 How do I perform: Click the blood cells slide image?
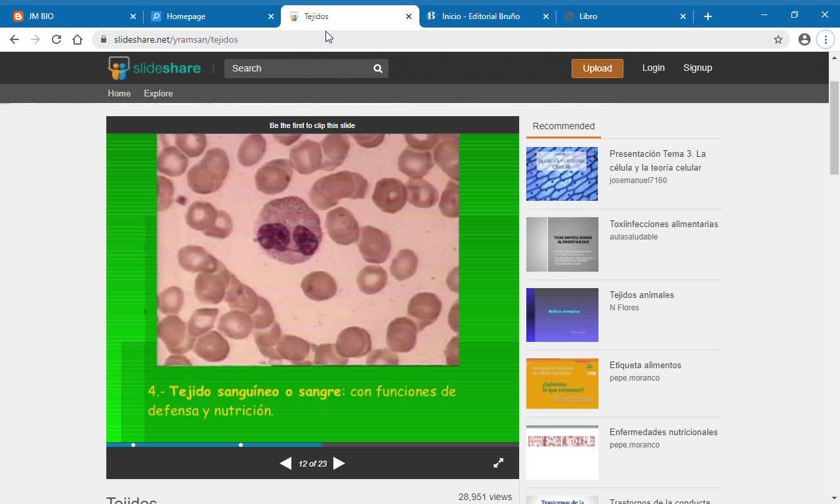[308, 249]
